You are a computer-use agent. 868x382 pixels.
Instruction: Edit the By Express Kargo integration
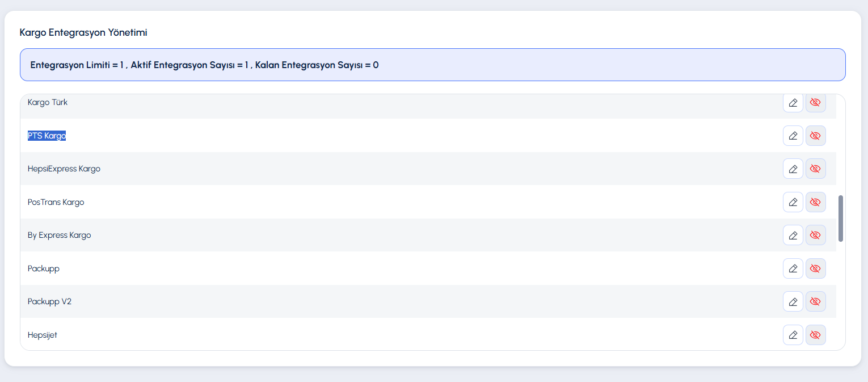click(793, 235)
